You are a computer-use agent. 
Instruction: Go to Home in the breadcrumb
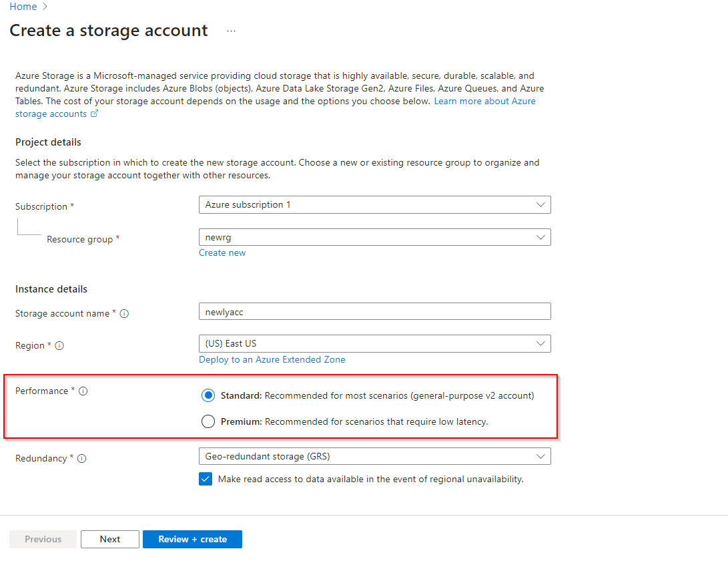click(x=23, y=7)
